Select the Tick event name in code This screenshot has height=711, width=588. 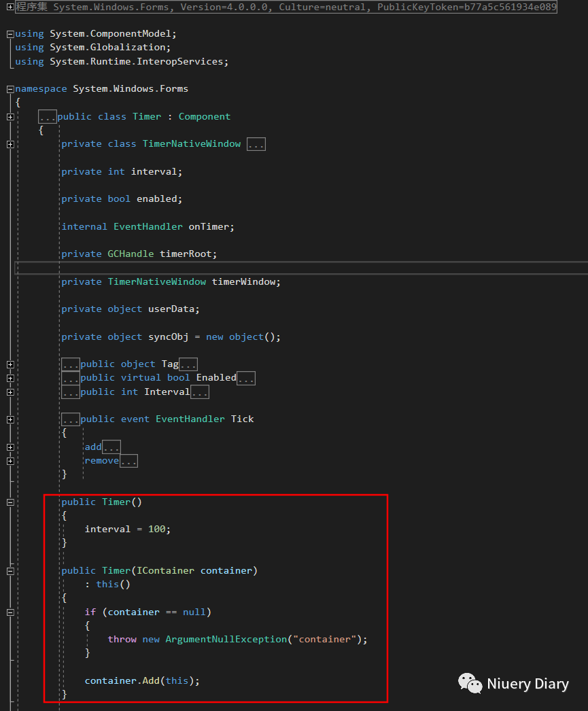point(242,419)
